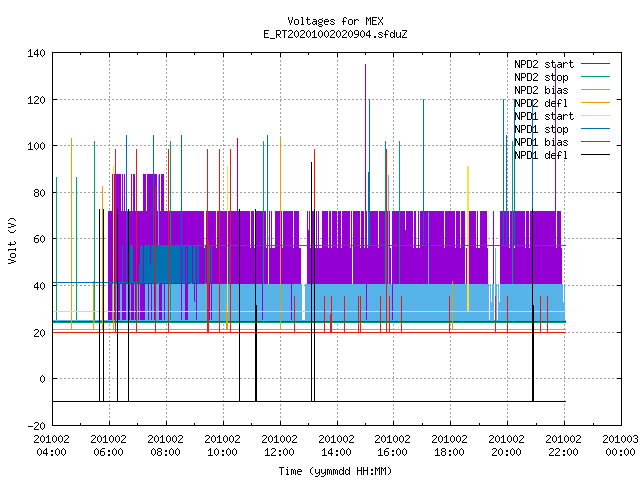The width and height of the screenshot is (640, 480).
Task: Click the dark blue NPD1 stop legend line
Action: click(595, 129)
